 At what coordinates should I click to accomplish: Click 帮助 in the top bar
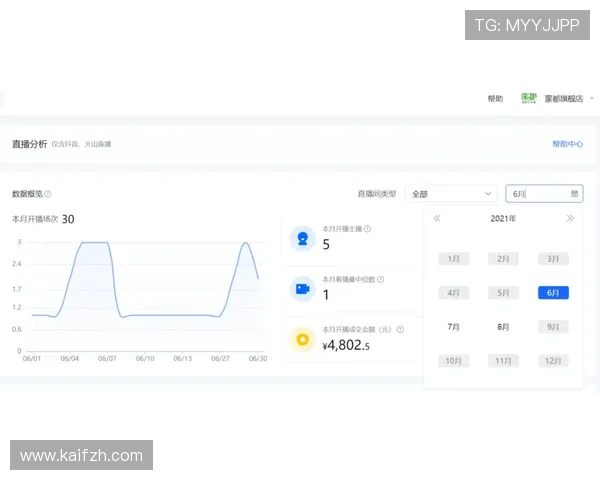point(495,98)
